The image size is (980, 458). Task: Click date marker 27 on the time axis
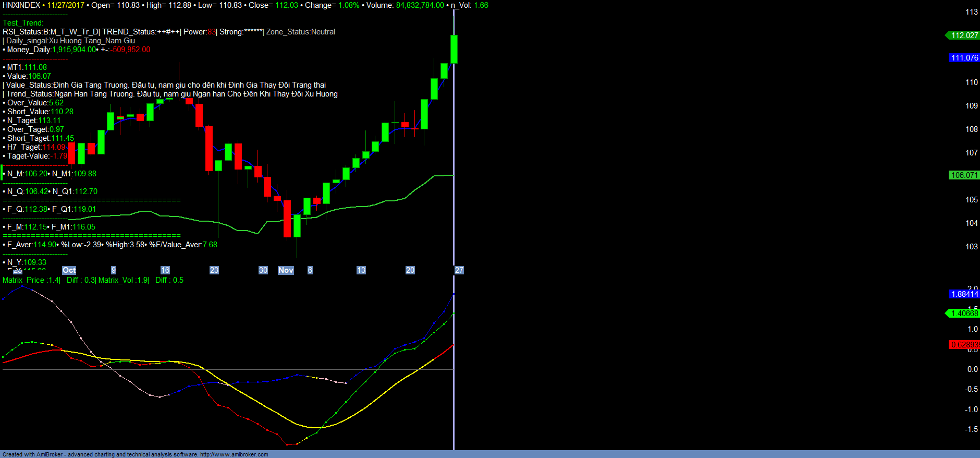pyautogui.click(x=459, y=270)
